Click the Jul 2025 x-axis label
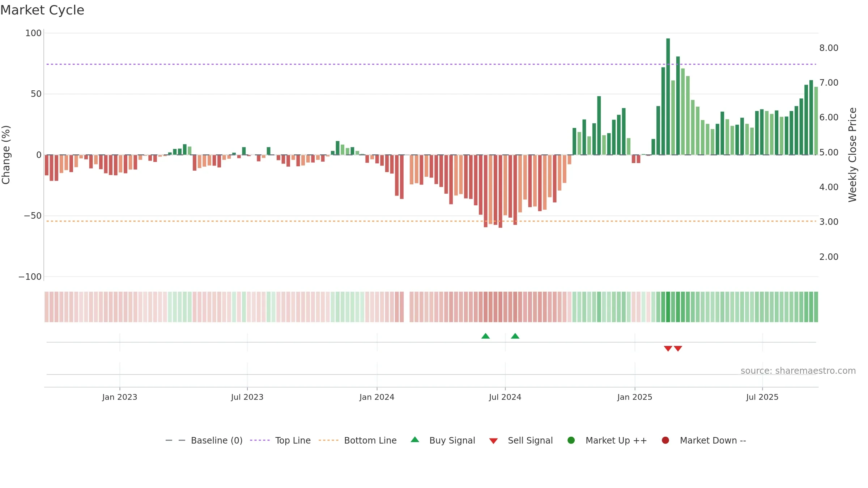Screen dimensions: 868x488 click(x=762, y=397)
